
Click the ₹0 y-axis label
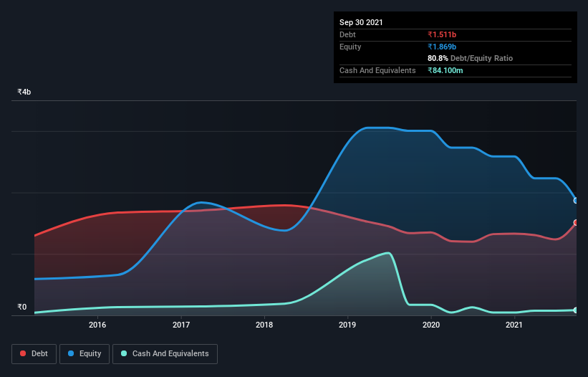coord(22,307)
